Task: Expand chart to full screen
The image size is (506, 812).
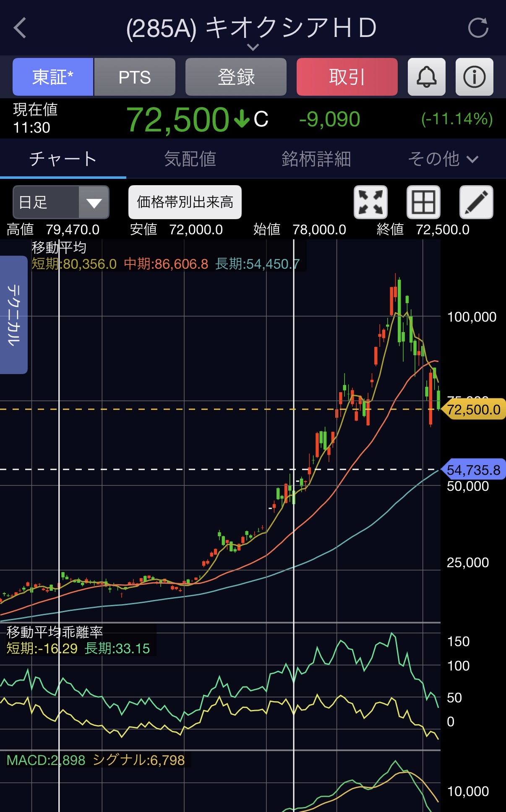Action: pyautogui.click(x=370, y=202)
